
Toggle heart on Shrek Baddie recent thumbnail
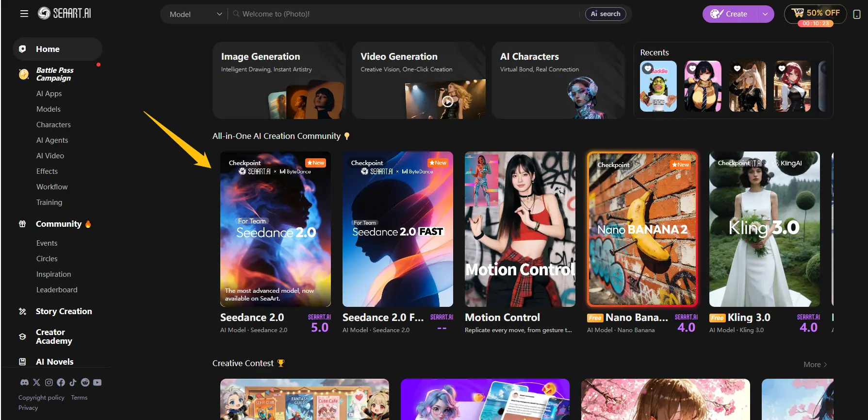click(x=648, y=69)
